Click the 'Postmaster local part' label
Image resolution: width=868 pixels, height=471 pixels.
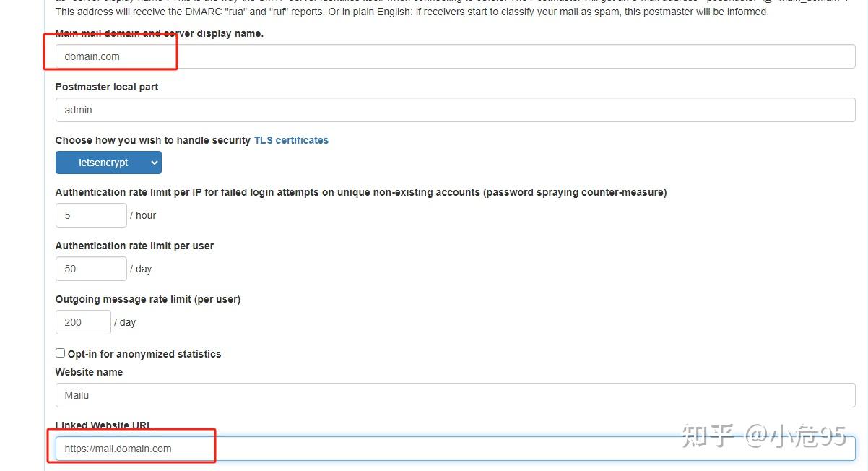(x=107, y=87)
